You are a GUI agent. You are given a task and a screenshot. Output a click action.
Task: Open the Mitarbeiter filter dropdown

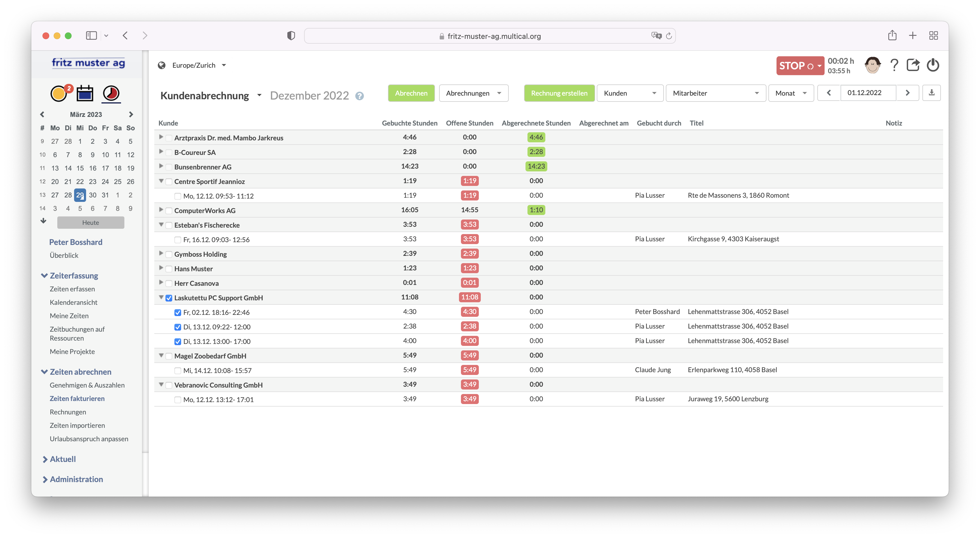click(716, 93)
